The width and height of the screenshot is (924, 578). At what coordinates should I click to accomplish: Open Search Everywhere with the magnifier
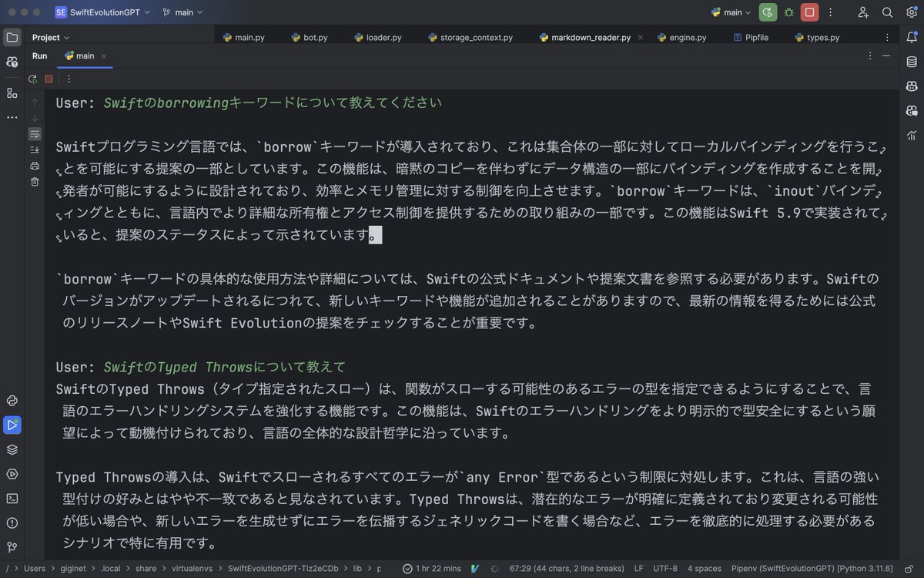point(888,12)
